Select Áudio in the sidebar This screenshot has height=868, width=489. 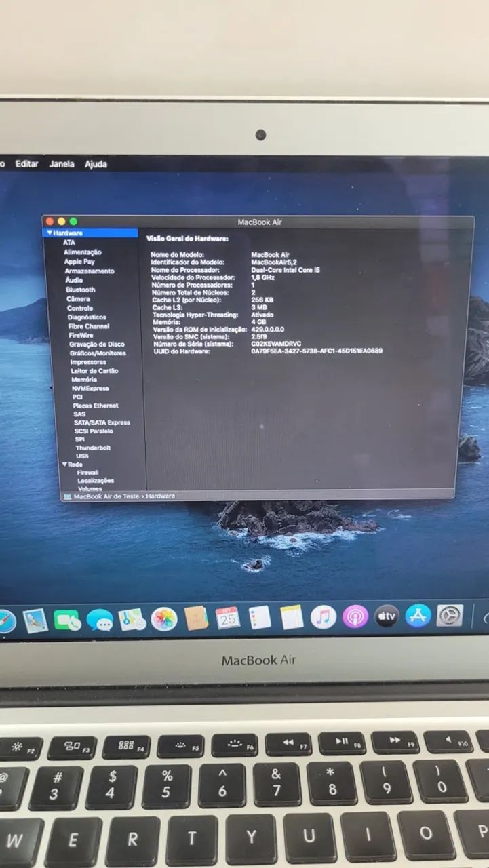click(x=75, y=280)
